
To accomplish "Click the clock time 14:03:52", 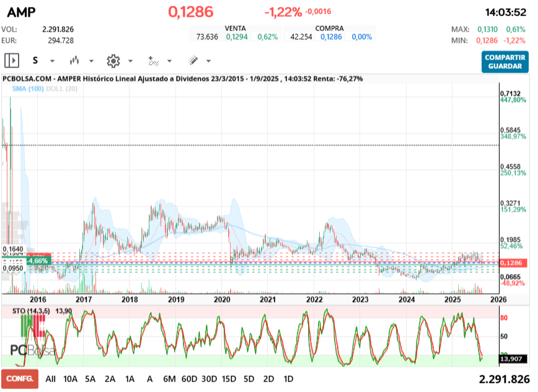I will tap(505, 12).
